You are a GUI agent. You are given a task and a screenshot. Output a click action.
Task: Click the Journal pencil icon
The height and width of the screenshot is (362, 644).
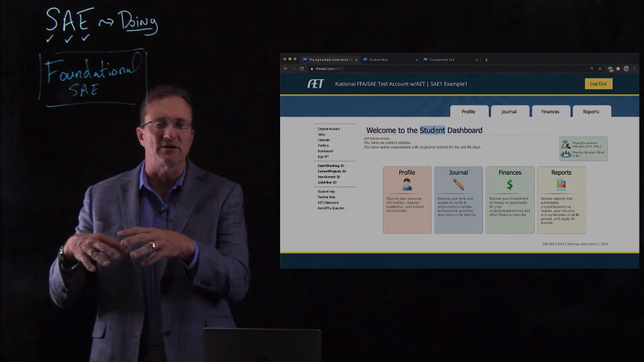[x=458, y=185]
